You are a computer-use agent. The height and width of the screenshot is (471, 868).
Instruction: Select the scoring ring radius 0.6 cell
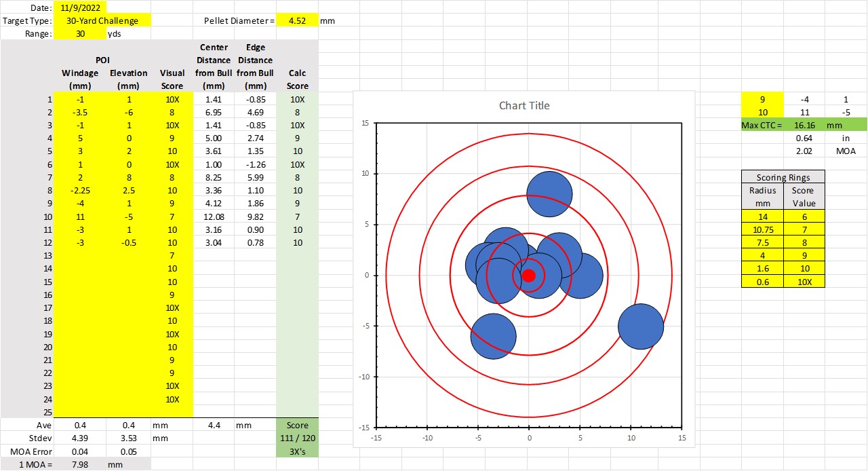click(762, 280)
